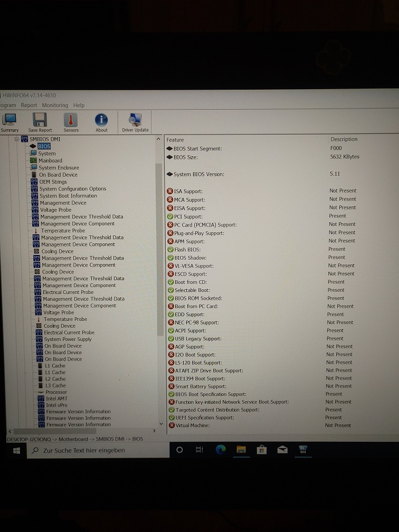This screenshot has height=532, width=399.
Task: Select the Flash BIOS row
Action: (x=282, y=249)
